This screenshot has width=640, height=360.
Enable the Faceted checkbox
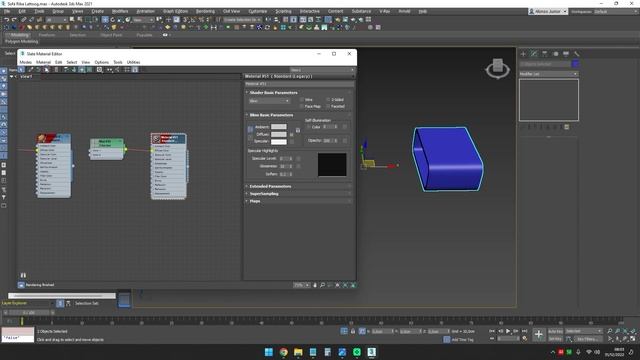point(328,107)
